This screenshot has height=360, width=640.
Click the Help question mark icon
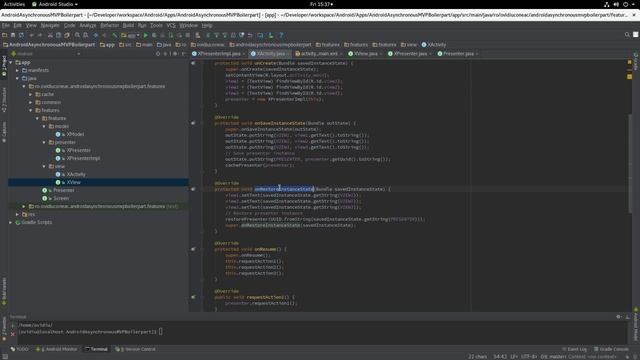(281, 36)
